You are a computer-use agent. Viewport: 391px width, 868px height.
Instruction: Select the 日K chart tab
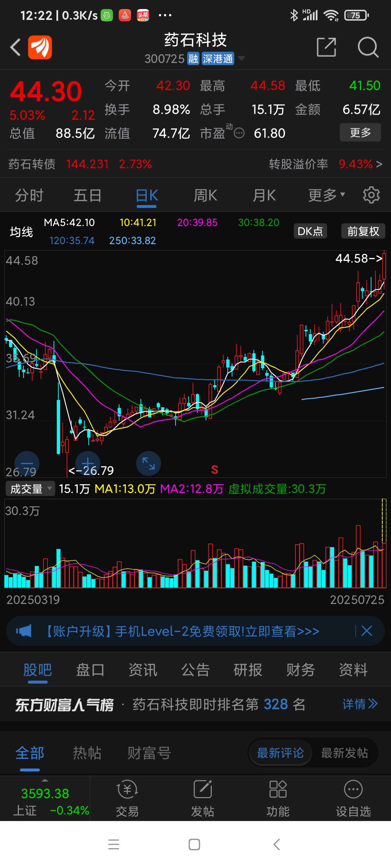point(147,195)
